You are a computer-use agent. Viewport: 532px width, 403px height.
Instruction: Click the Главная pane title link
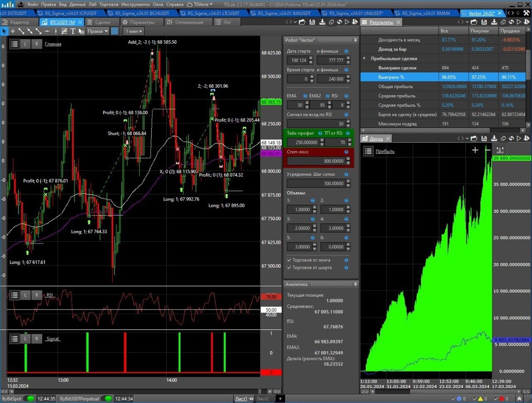point(53,44)
